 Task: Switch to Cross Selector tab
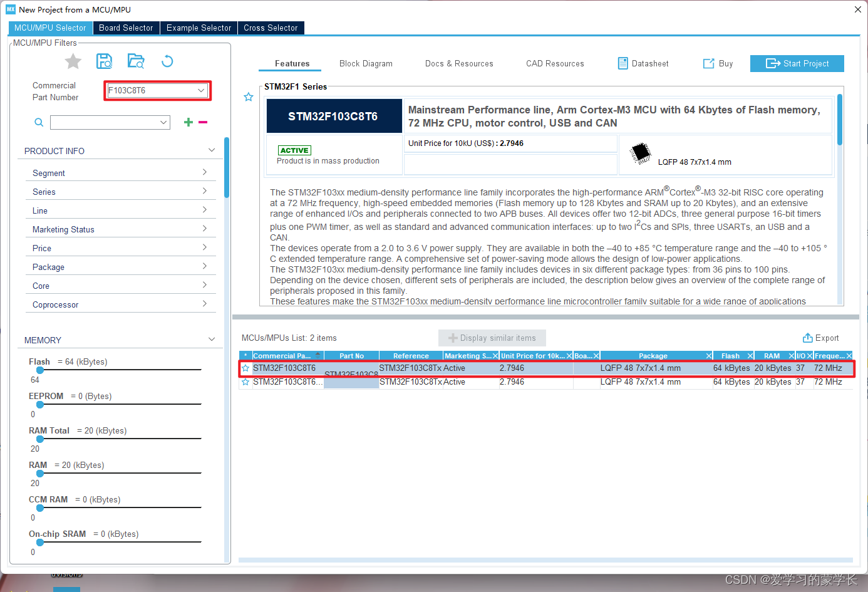(271, 28)
